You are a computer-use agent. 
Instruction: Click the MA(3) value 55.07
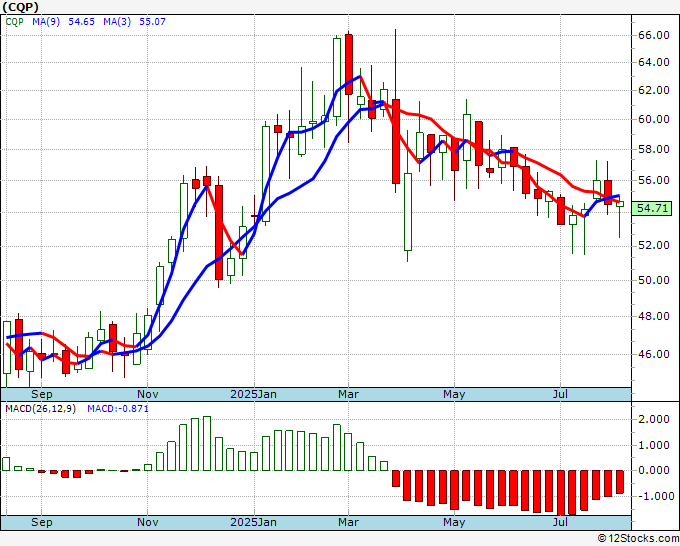pyautogui.click(x=153, y=22)
